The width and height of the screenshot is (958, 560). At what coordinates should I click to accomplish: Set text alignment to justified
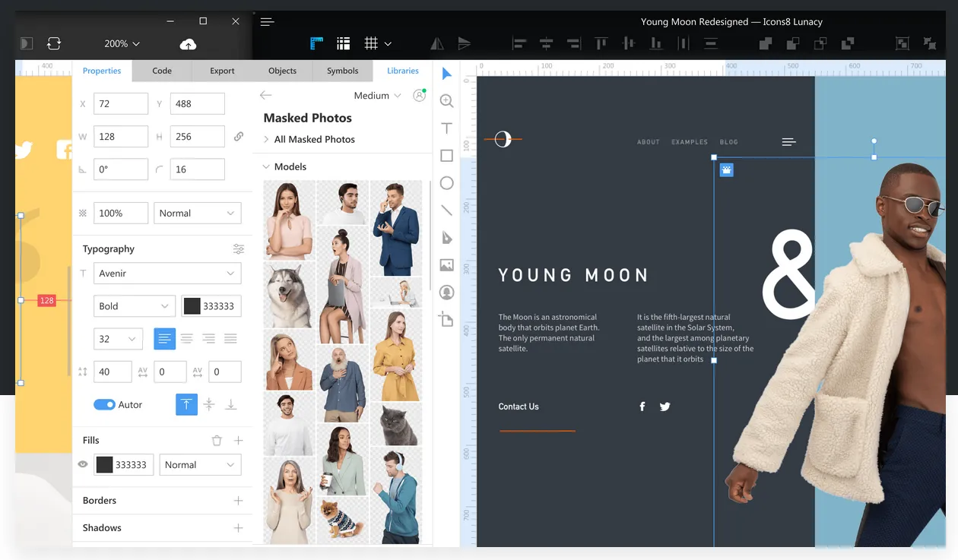click(230, 338)
